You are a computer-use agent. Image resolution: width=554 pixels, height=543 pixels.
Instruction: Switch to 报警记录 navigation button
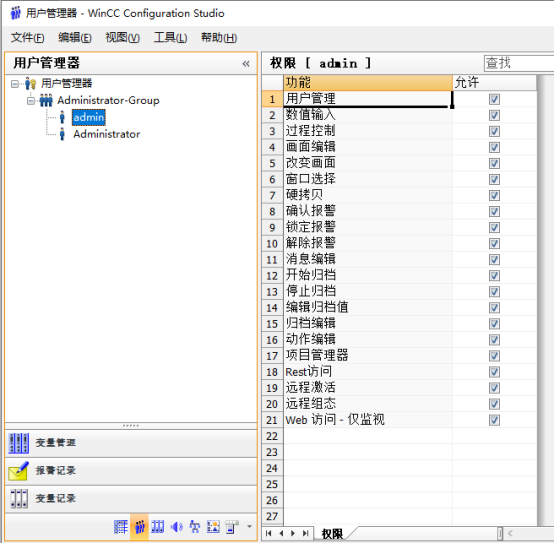(x=131, y=471)
